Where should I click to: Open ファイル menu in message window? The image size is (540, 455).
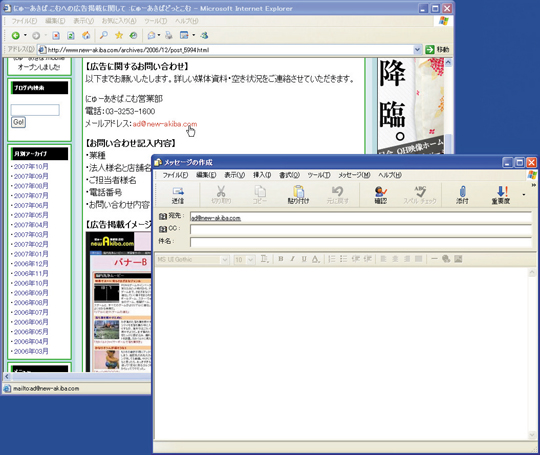pyautogui.click(x=175, y=175)
